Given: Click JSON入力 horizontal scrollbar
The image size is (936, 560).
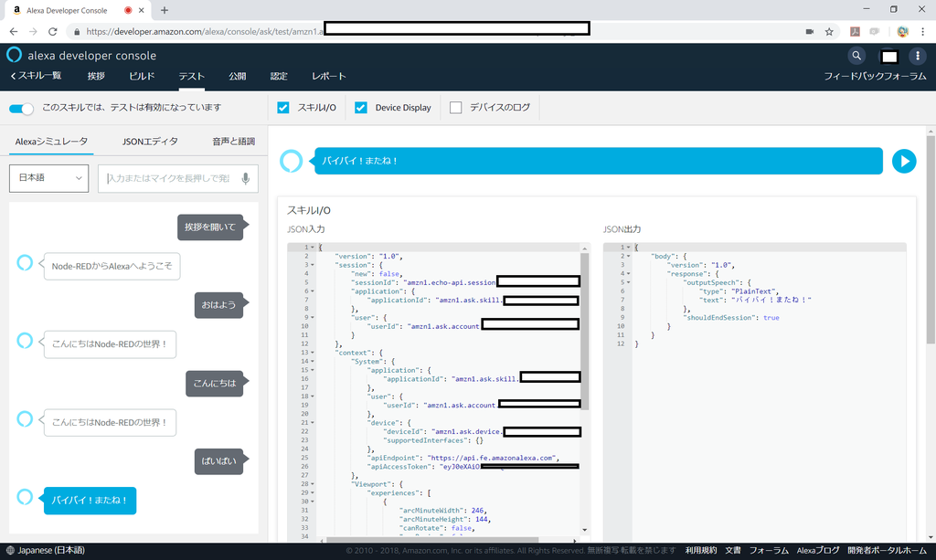Looking at the screenshot, I should (x=432, y=540).
